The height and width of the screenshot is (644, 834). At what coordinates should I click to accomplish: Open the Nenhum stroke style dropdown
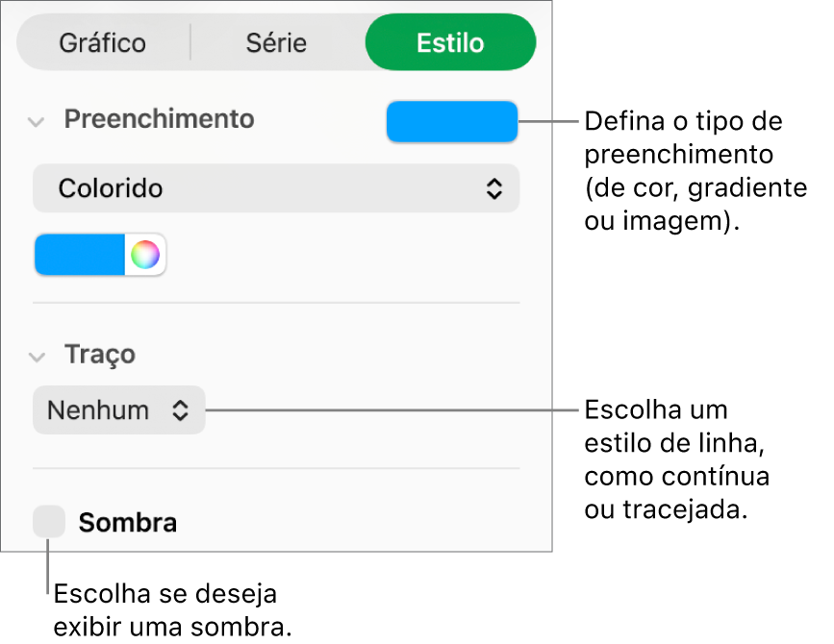click(118, 410)
